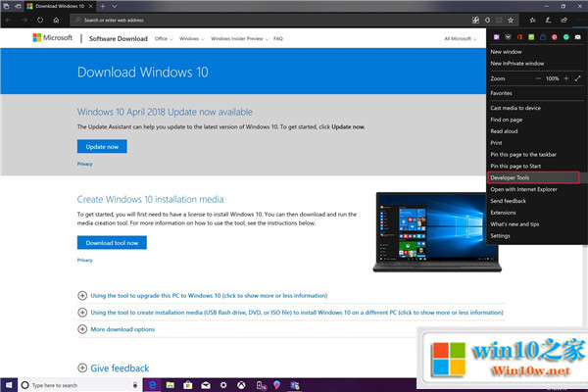
Task: Open File Explorer from taskbar
Action: pyautogui.click(x=170, y=385)
